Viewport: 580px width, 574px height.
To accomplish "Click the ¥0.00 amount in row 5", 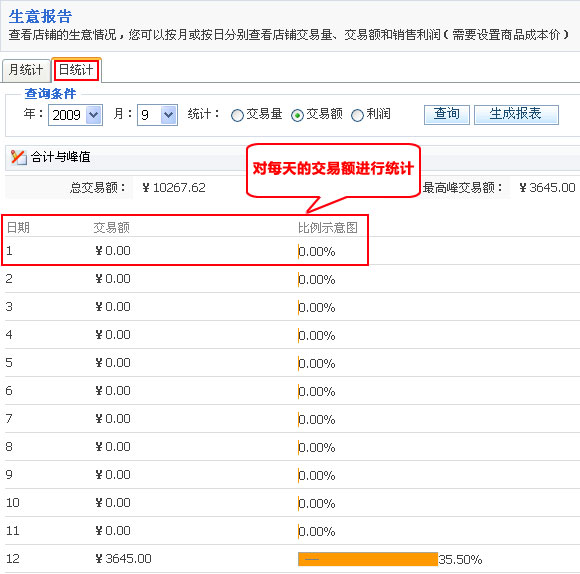I will (x=113, y=362).
